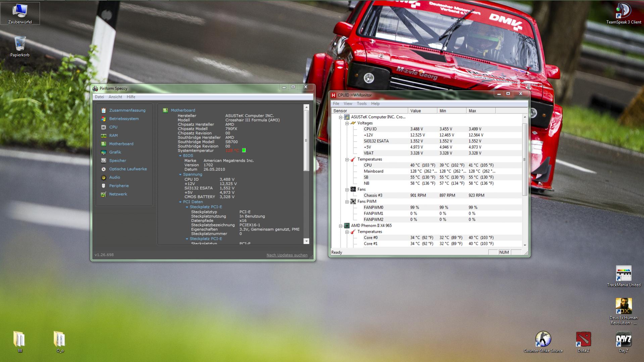Open TeamSpeak 3 Client desktop shortcut
This screenshot has height=362, width=644.
(x=624, y=14)
